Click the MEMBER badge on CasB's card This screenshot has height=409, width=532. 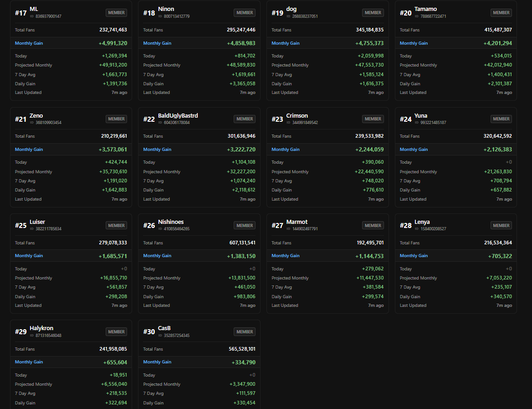[x=245, y=332]
